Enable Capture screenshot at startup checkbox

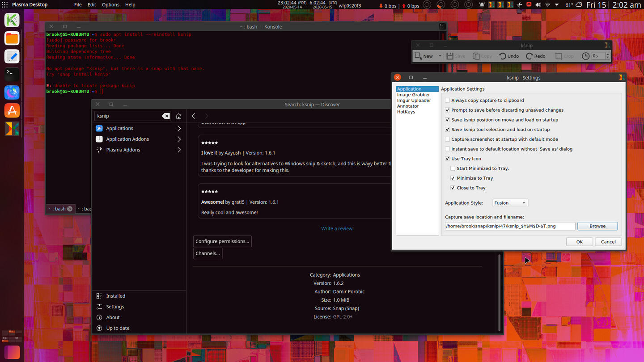[447, 139]
